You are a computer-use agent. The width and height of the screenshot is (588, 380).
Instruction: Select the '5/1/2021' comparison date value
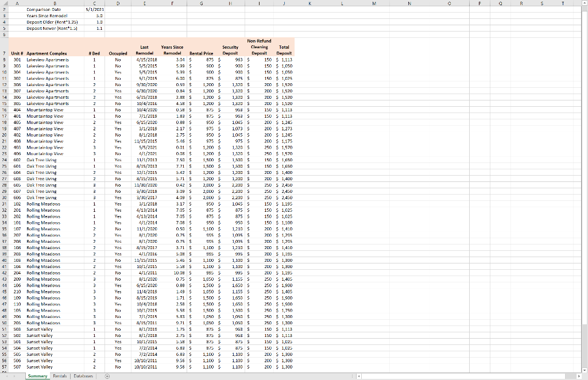tap(95, 9)
